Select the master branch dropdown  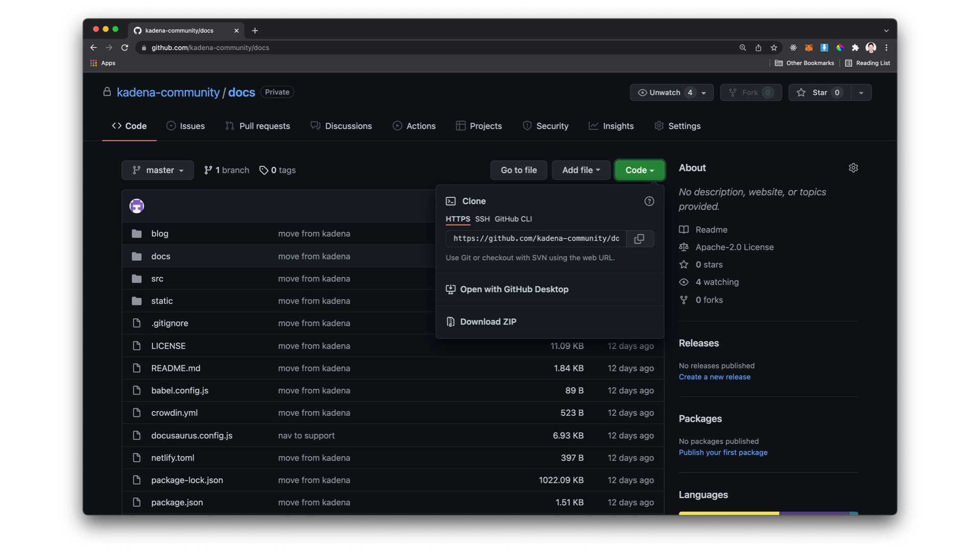click(158, 170)
